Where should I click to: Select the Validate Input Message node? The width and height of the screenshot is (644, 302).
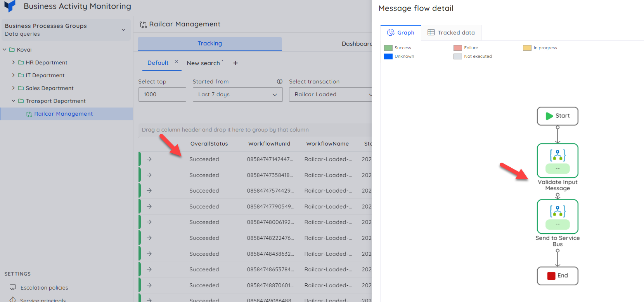click(x=557, y=161)
